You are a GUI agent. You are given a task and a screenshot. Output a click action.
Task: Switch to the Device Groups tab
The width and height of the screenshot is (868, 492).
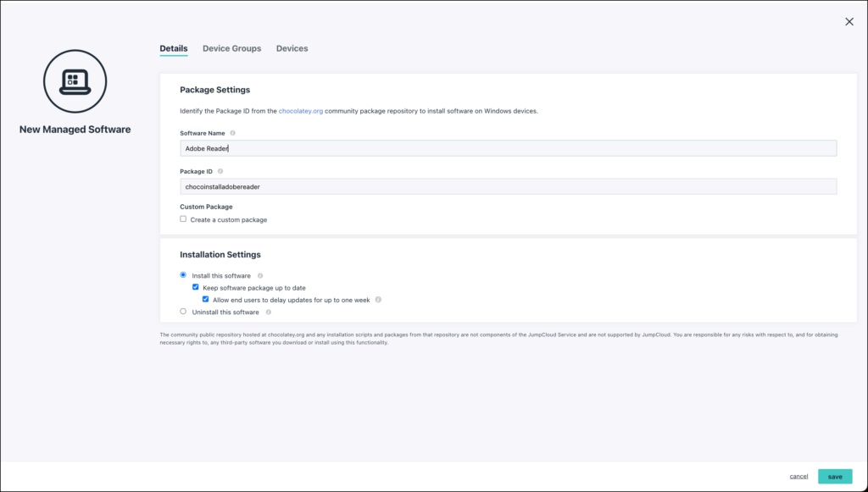tap(231, 48)
